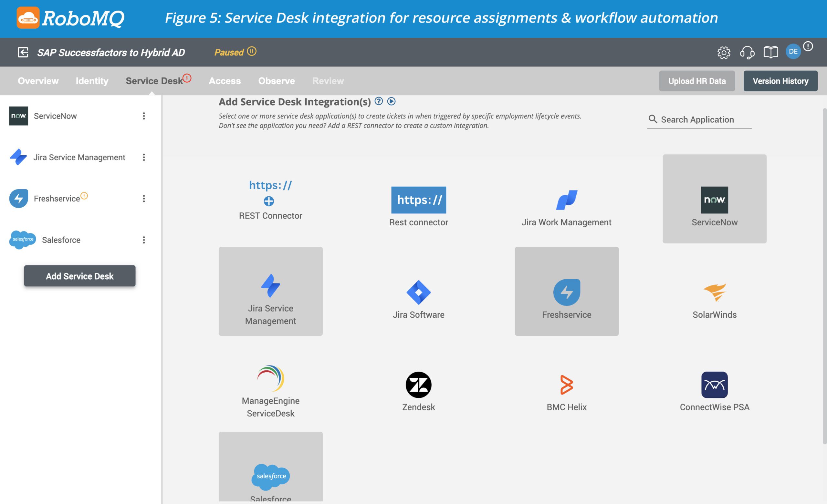Click help question mark beside Add Service Desk Integration(s)

379,101
